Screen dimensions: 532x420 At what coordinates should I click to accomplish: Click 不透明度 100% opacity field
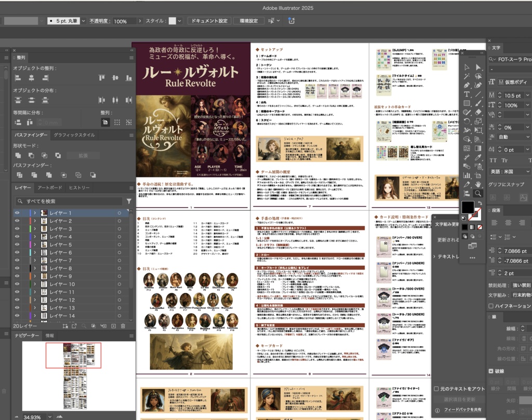(124, 21)
